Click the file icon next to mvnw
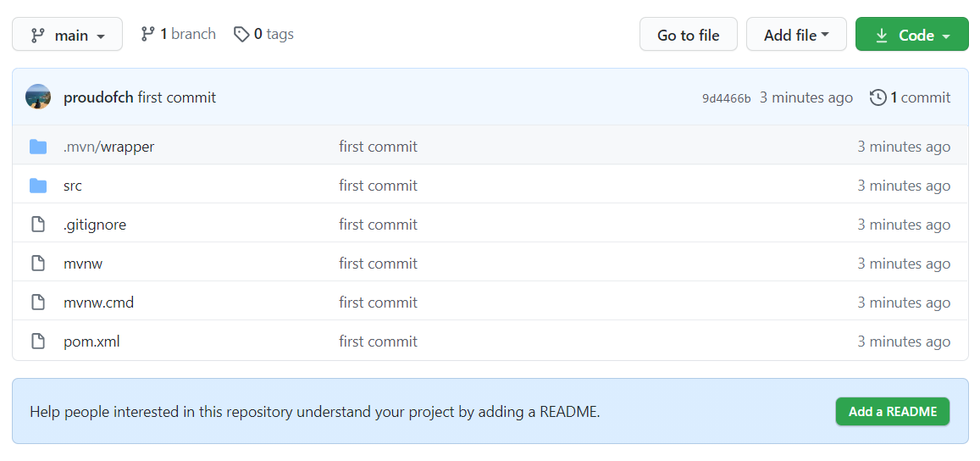 click(x=38, y=264)
